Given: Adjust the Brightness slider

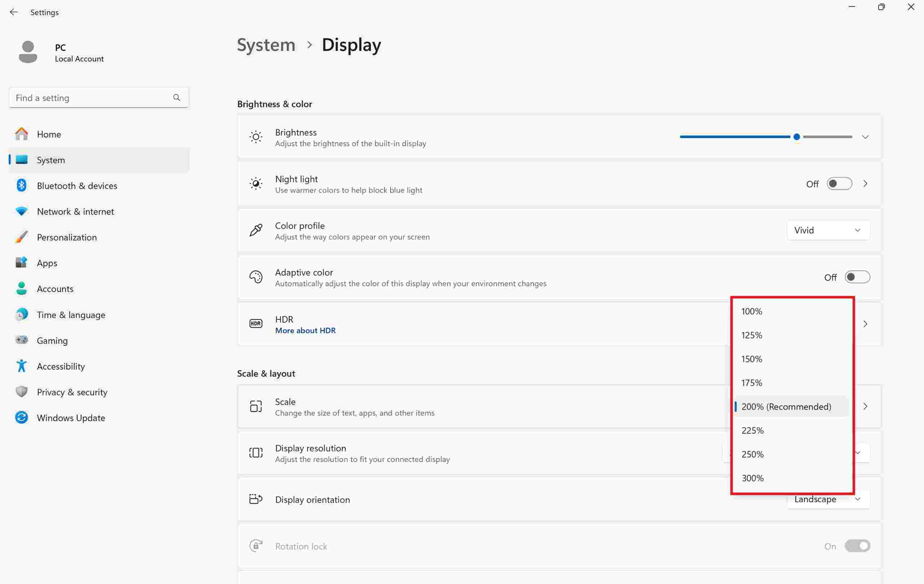Looking at the screenshot, I should (x=797, y=136).
